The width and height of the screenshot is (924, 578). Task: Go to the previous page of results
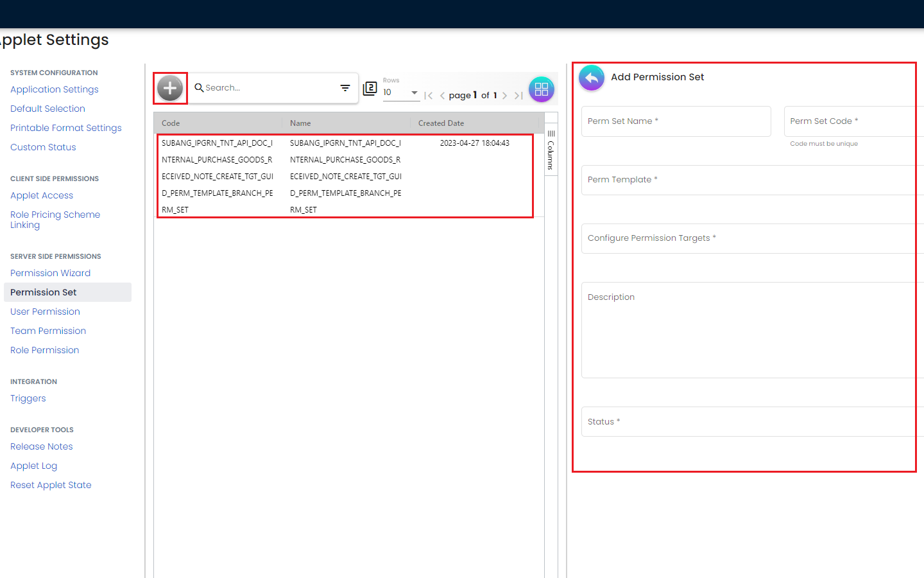pyautogui.click(x=442, y=96)
